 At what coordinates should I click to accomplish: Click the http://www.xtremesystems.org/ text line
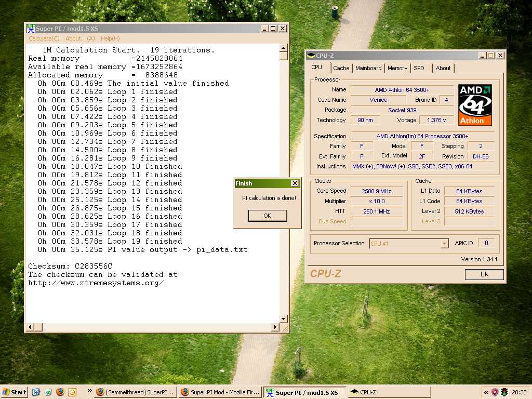point(96,283)
